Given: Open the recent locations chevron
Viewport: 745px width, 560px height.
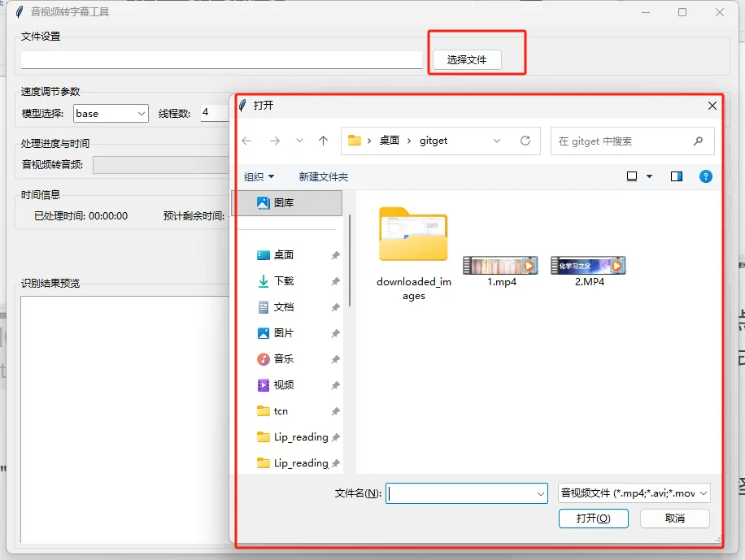Looking at the screenshot, I should click(299, 141).
